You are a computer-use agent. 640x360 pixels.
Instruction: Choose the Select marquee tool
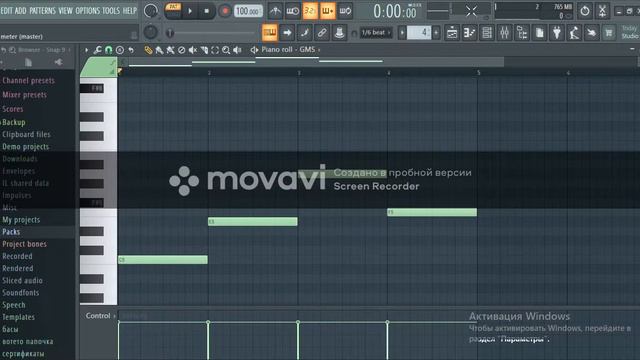pos(215,50)
